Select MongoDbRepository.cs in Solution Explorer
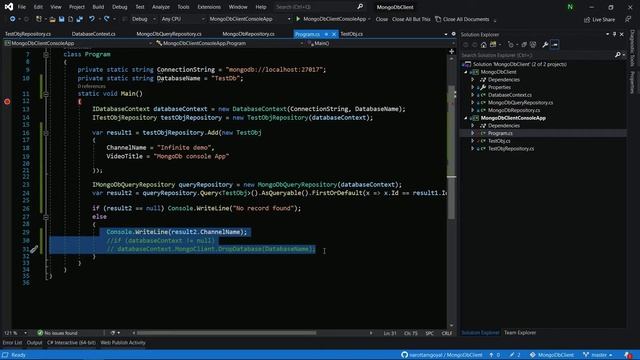The height and width of the screenshot is (360, 640). tap(513, 110)
